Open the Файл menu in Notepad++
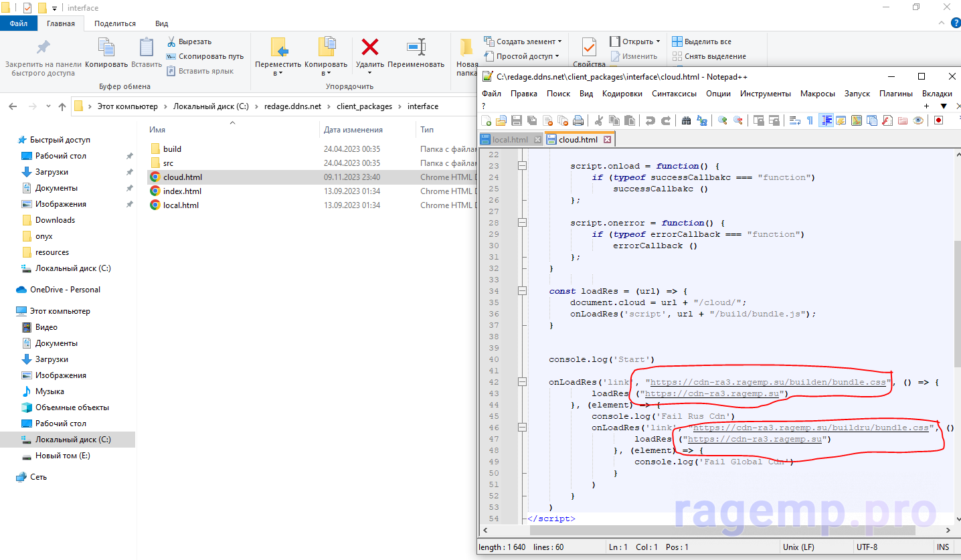 pos(491,94)
